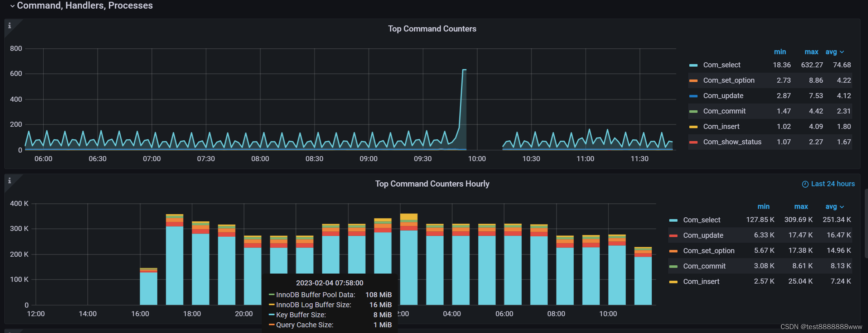Open color picker for hourly Com_select swatch
868x333 pixels.
click(x=673, y=220)
